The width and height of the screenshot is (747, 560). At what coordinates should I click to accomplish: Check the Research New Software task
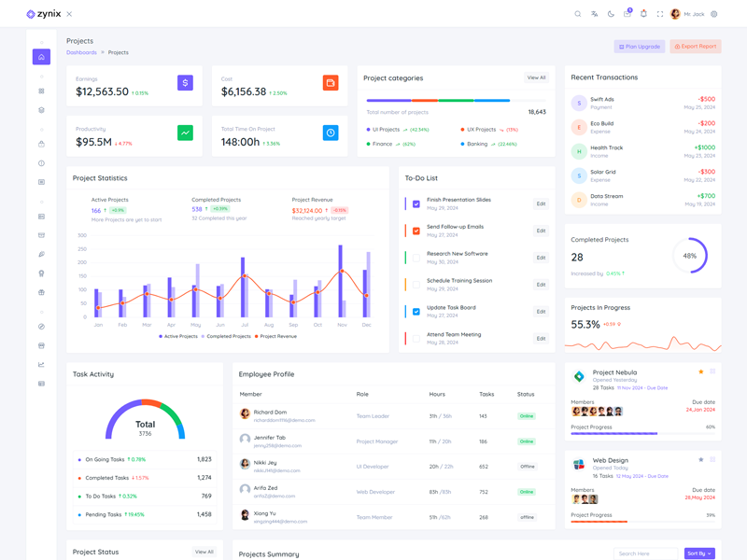tap(416, 258)
